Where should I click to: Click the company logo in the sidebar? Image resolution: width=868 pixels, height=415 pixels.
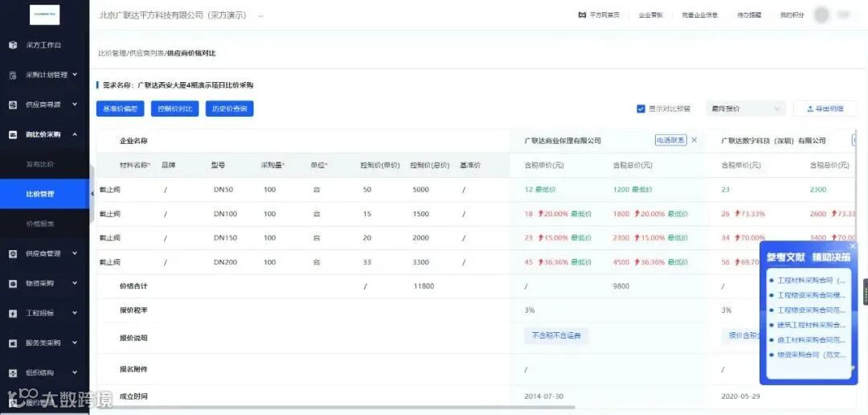(44, 15)
